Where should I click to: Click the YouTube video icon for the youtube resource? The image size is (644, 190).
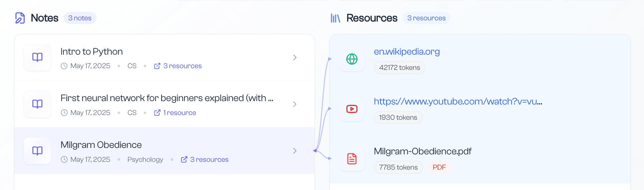click(x=352, y=109)
